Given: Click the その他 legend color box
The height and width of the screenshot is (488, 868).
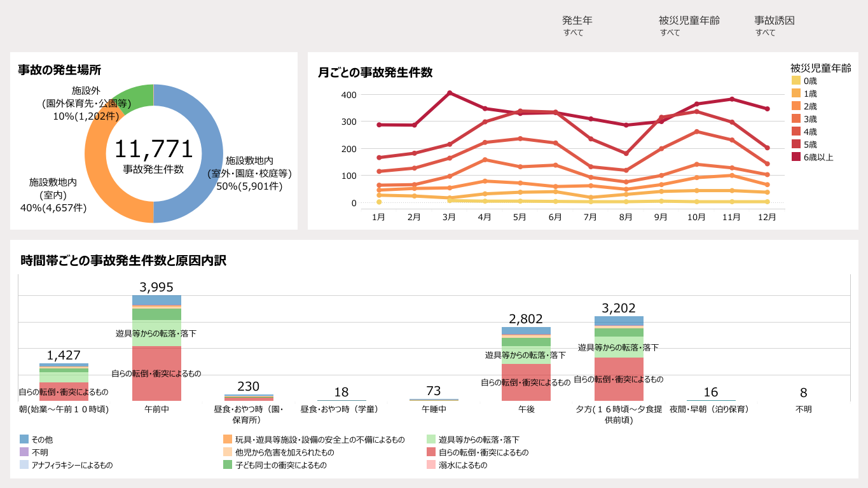Looking at the screenshot, I should [24, 440].
